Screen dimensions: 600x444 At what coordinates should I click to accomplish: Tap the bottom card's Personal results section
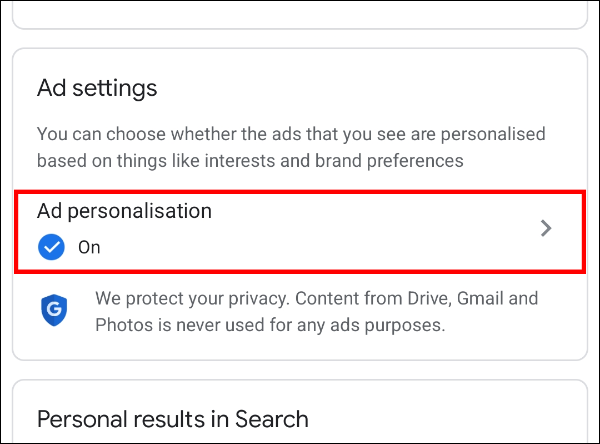pos(300,411)
